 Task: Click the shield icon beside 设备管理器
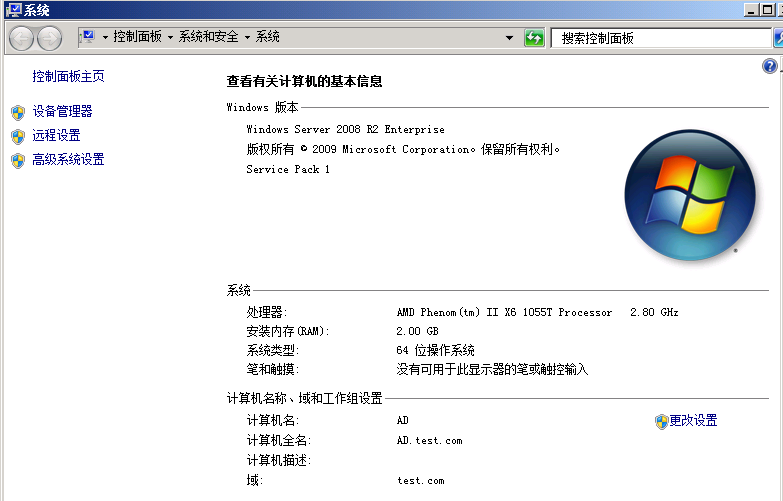click(18, 112)
